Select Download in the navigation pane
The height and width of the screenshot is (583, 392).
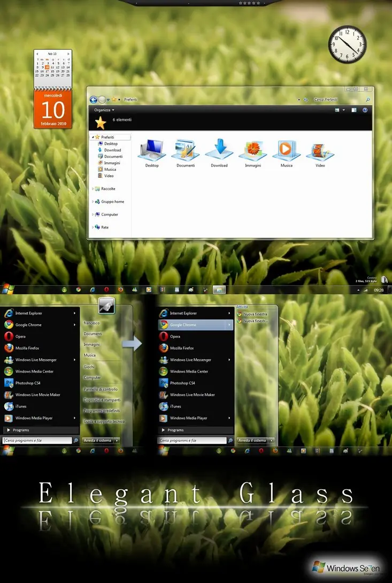point(109,150)
